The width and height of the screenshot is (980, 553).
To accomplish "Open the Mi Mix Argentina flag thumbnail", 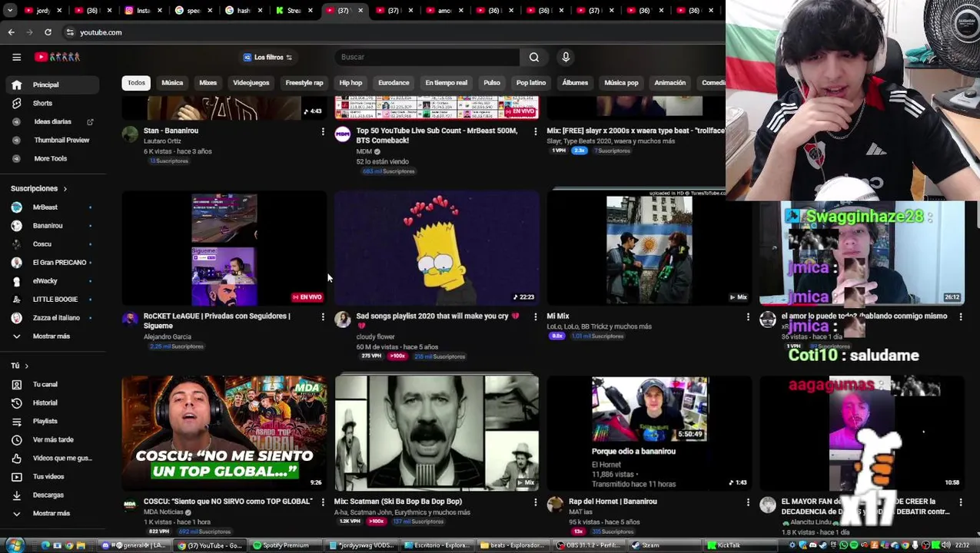I will (649, 248).
